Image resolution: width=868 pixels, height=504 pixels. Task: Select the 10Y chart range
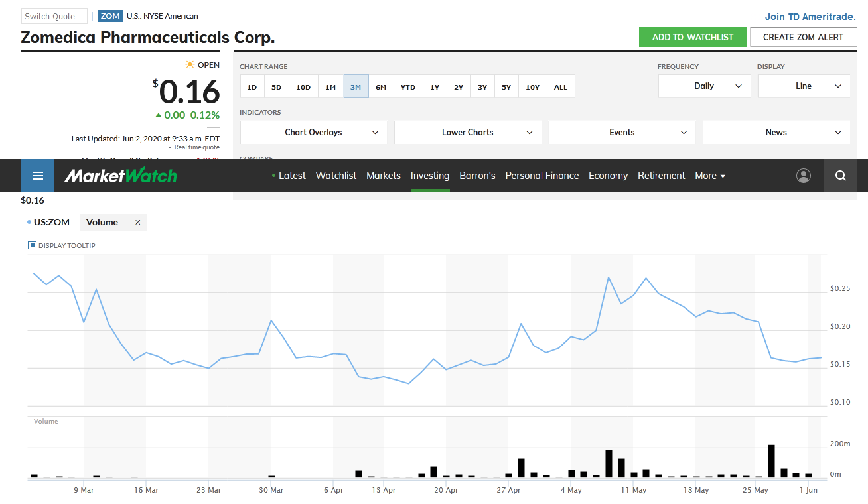point(533,87)
